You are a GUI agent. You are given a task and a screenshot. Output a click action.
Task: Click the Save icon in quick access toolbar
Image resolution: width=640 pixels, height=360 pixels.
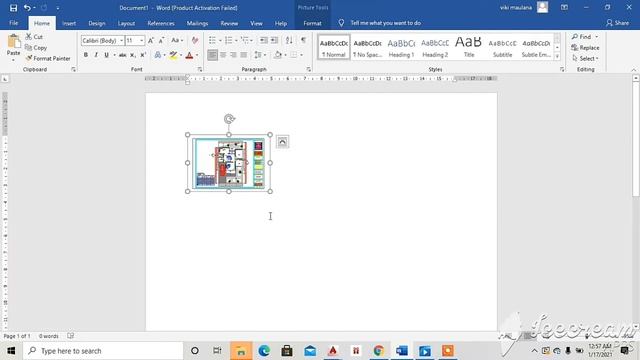click(x=13, y=8)
